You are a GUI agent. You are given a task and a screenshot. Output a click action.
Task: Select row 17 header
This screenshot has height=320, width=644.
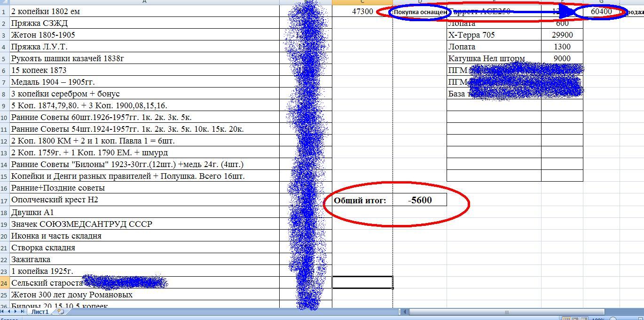click(x=4, y=200)
